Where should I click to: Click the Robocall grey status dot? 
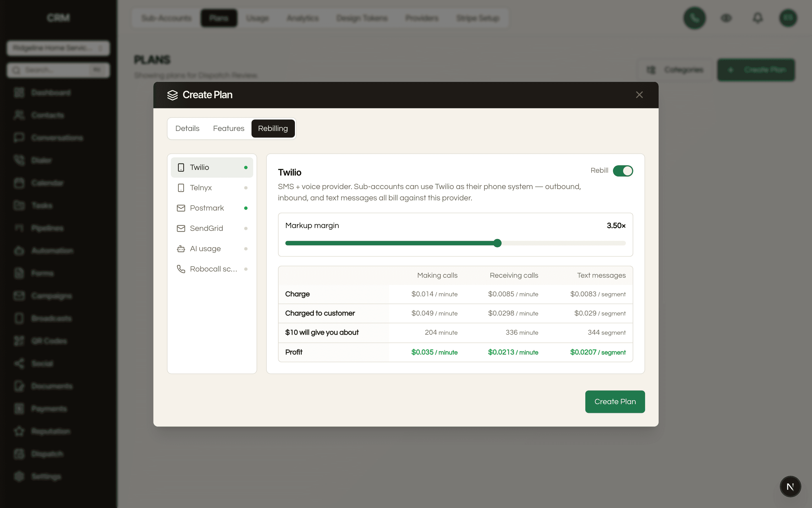point(246,269)
